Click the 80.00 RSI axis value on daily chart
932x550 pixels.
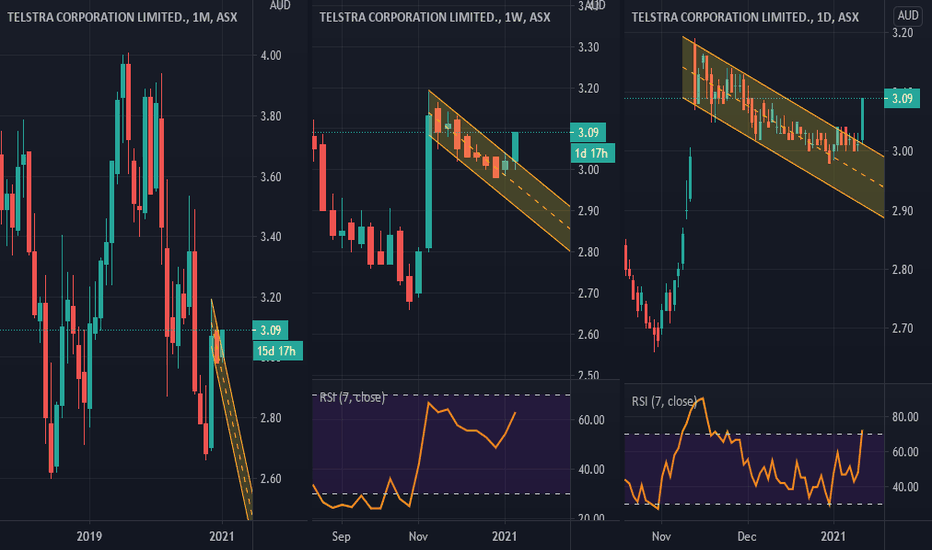pyautogui.click(x=905, y=417)
